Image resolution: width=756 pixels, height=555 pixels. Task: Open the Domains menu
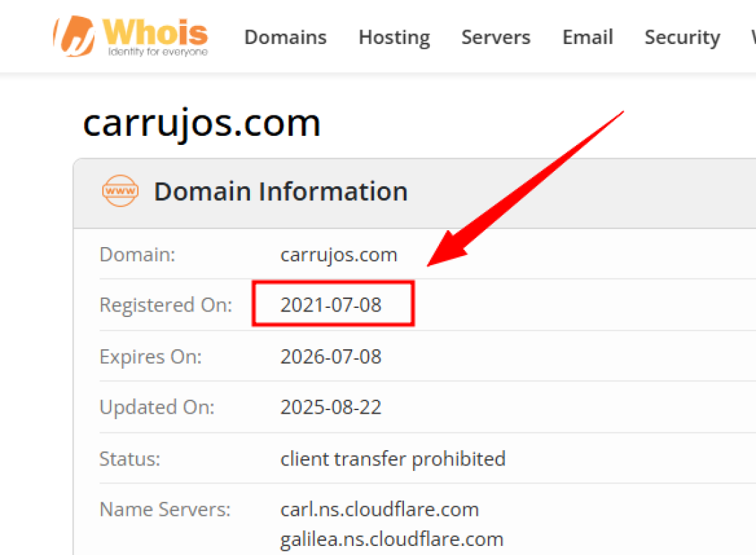coord(286,37)
